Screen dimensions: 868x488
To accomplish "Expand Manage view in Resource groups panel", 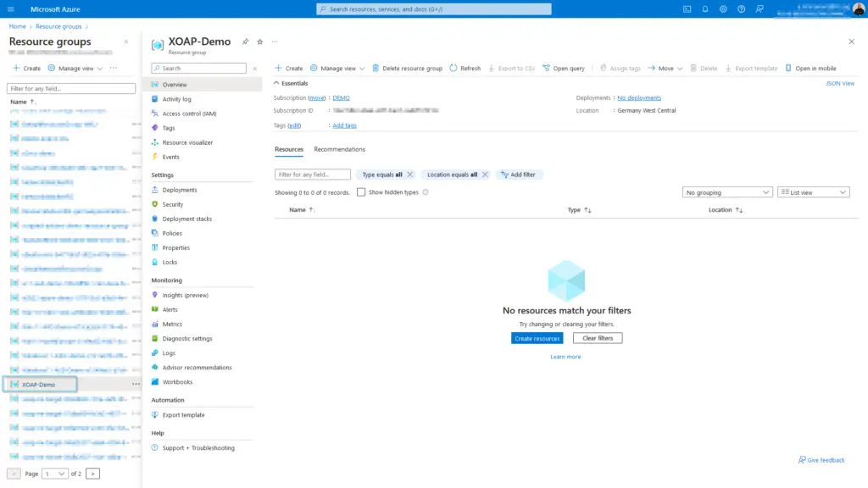I will pos(75,68).
